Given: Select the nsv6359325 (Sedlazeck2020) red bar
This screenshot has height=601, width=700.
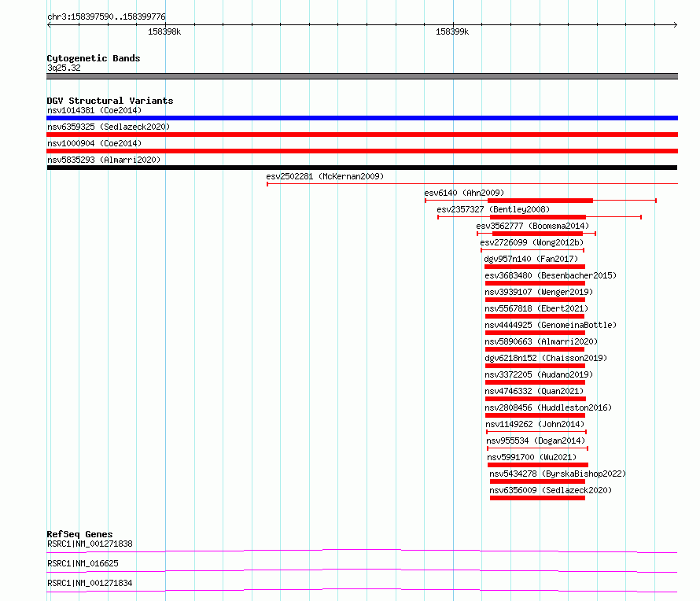Looking at the screenshot, I should (362, 135).
